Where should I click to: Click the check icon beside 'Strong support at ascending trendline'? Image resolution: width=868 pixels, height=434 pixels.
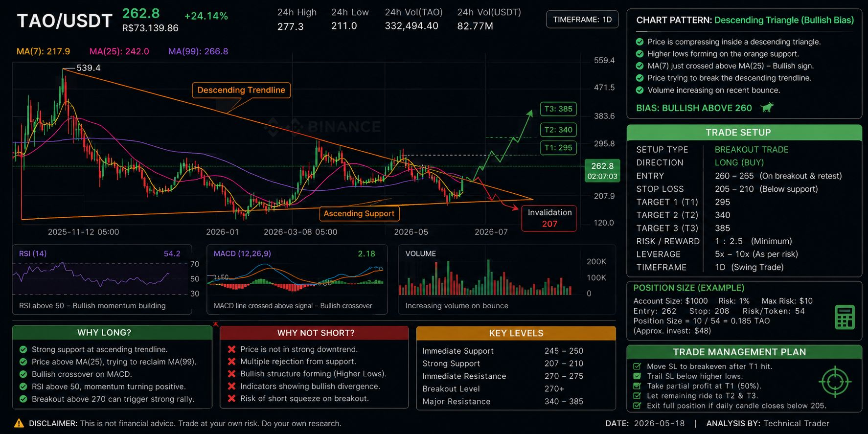23,349
